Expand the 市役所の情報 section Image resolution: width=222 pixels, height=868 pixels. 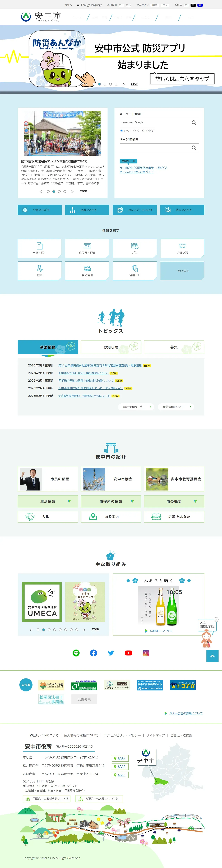(111, 501)
